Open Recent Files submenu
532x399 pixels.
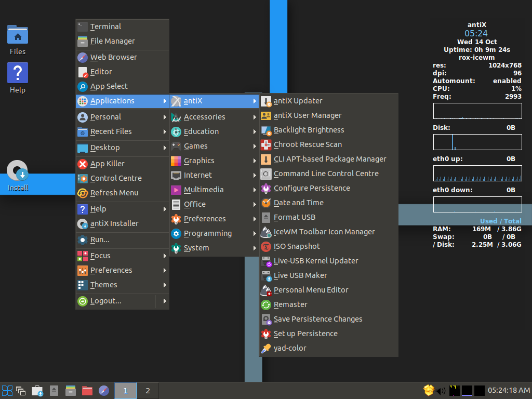click(123, 131)
